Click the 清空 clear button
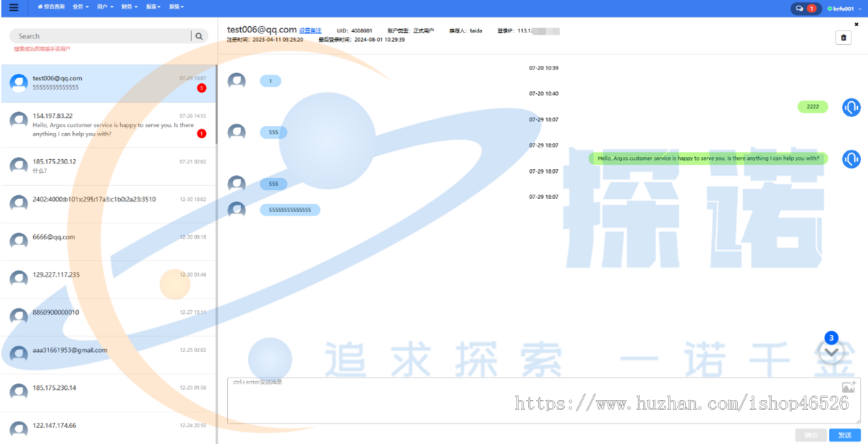 [x=811, y=435]
